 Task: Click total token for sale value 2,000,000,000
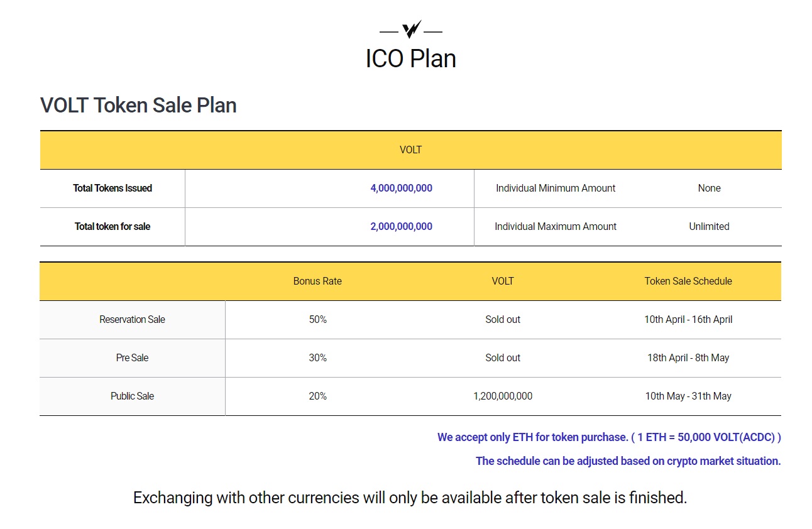401,226
